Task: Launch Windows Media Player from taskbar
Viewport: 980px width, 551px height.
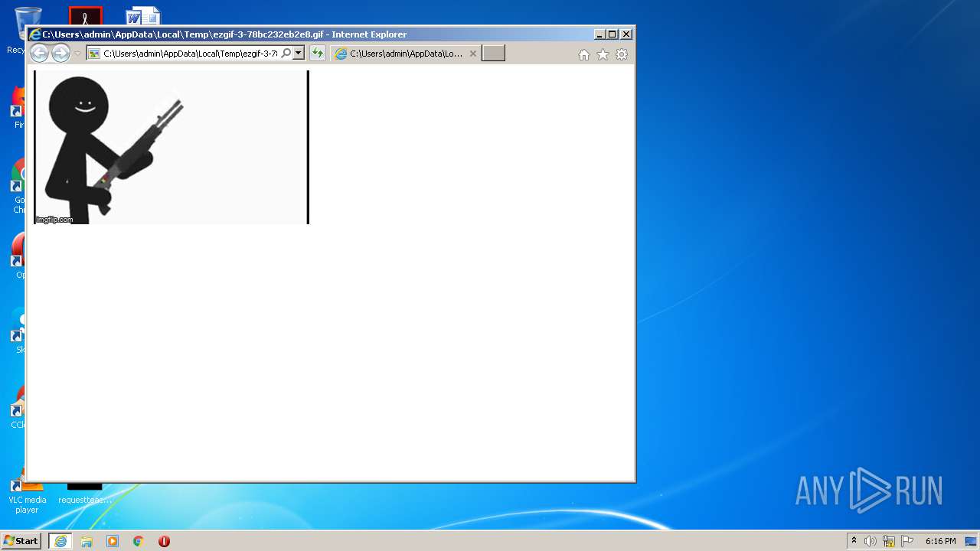Action: point(113,541)
